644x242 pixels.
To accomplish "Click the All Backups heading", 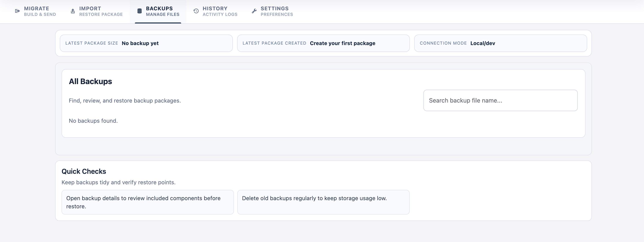I will (x=90, y=81).
